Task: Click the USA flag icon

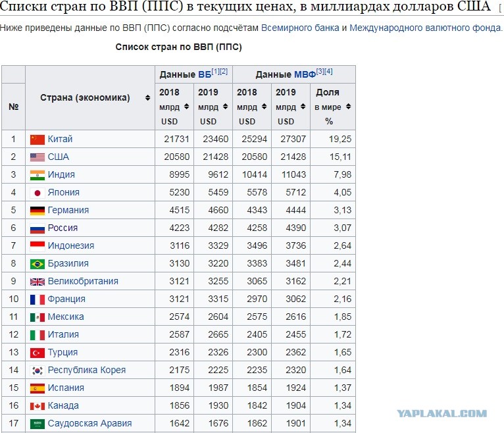Action: tap(38, 157)
